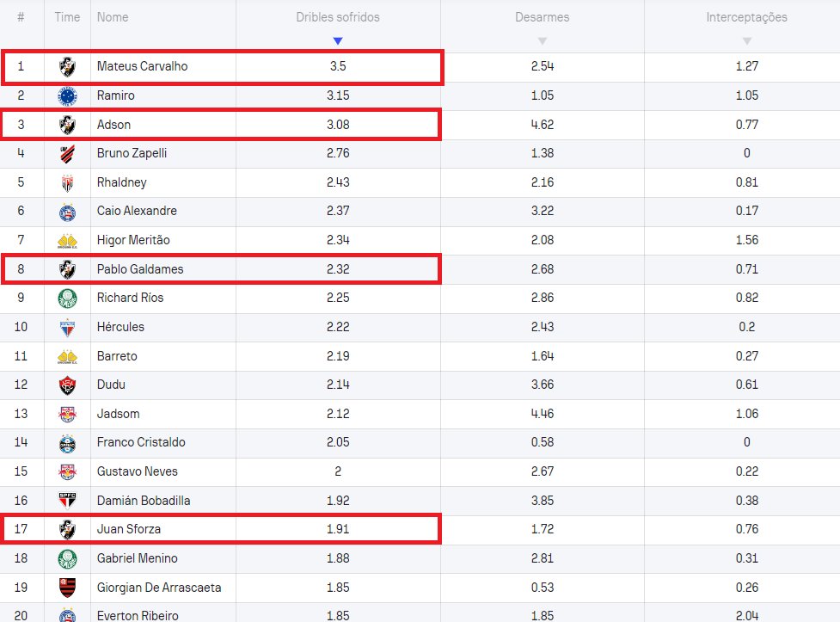
Task: Click the Criciúma crest beside Higor Meritão
Action: point(67,241)
